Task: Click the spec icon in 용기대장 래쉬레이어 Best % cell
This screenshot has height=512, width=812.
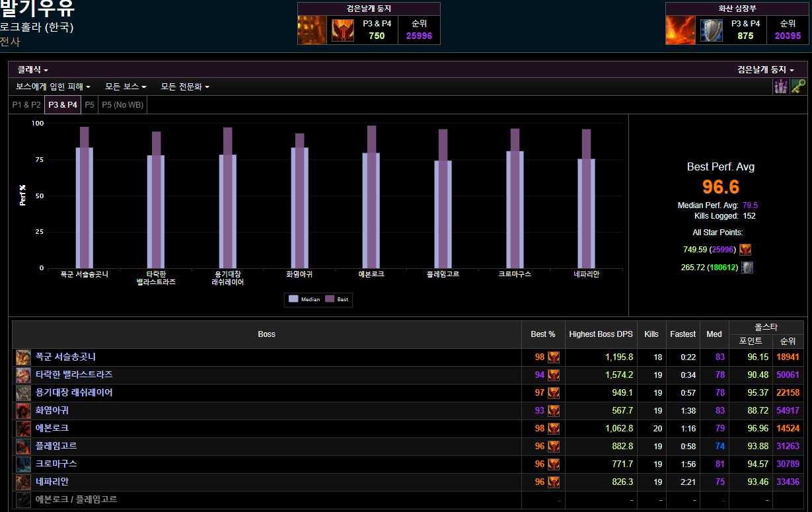Action: tap(554, 393)
